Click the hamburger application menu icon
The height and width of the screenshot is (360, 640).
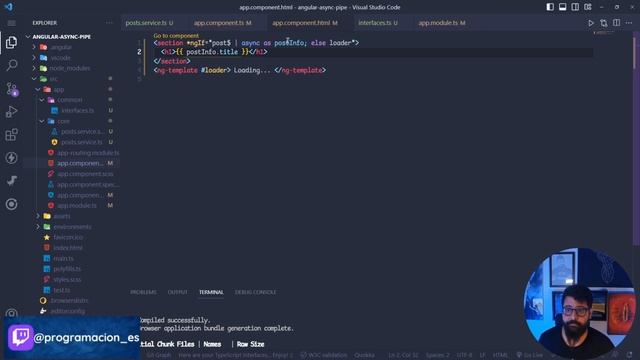point(11,23)
